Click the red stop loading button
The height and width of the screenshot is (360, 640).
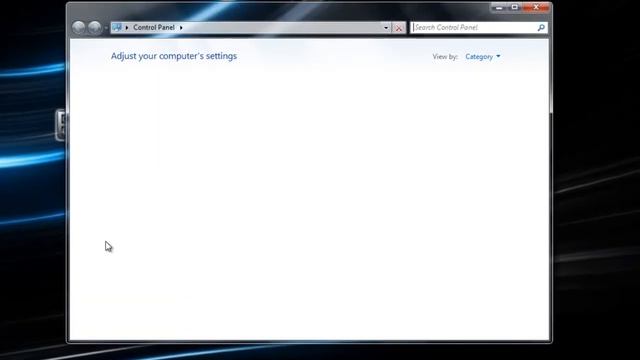(399, 28)
